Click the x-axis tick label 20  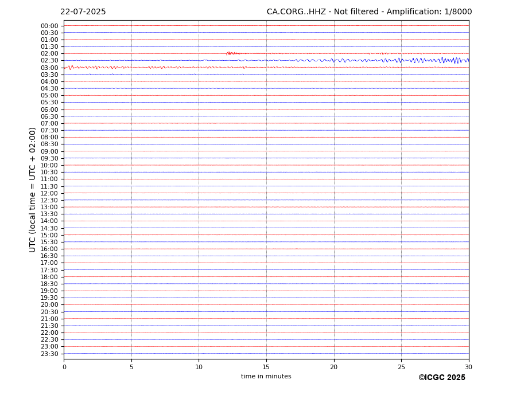click(x=334, y=367)
